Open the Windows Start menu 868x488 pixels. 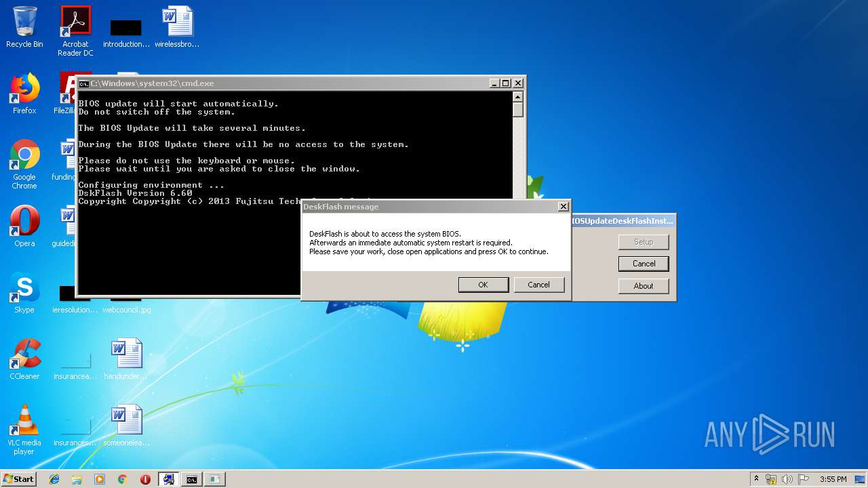click(19, 479)
